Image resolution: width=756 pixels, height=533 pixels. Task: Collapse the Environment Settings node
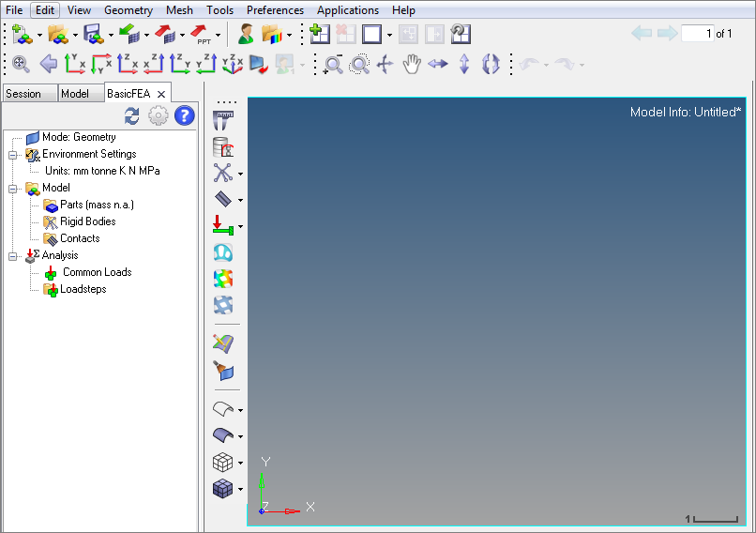tap(12, 156)
